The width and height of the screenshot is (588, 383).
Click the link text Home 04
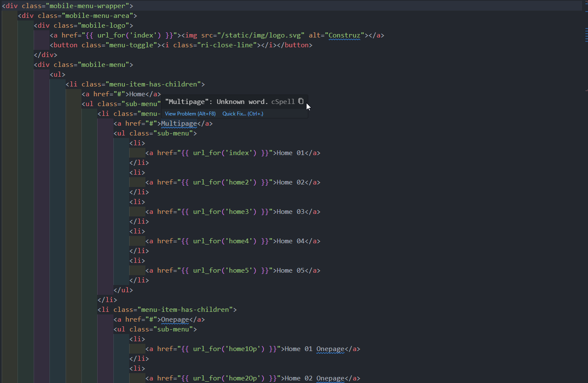tap(291, 241)
